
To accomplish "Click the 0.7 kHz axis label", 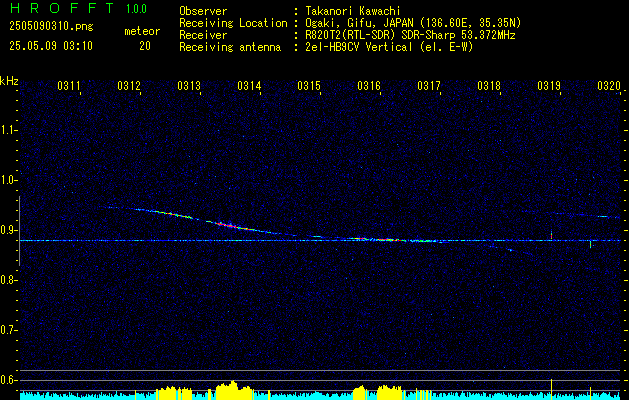I will [8, 330].
